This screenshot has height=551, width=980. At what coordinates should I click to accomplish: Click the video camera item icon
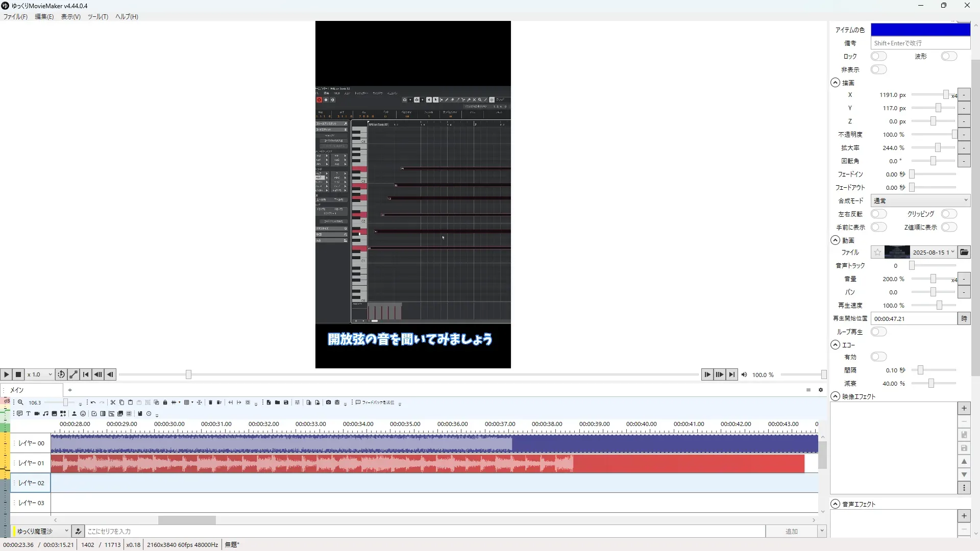[37, 414]
